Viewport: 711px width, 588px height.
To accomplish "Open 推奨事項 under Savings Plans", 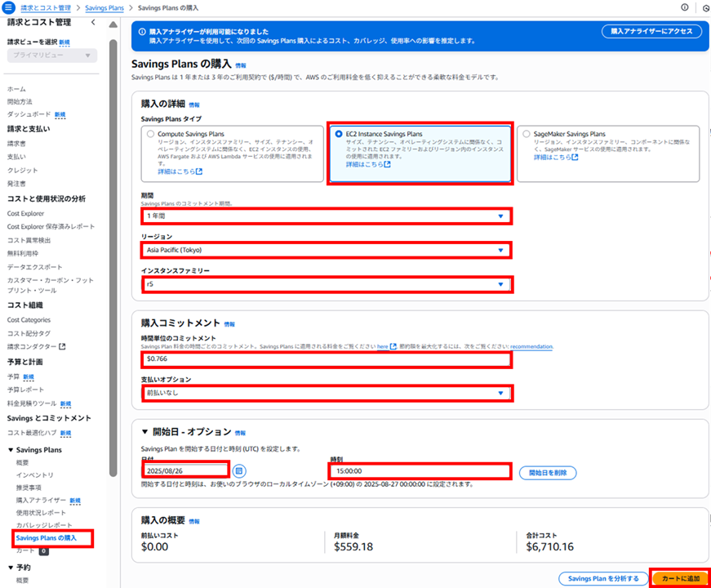I will pyautogui.click(x=29, y=488).
